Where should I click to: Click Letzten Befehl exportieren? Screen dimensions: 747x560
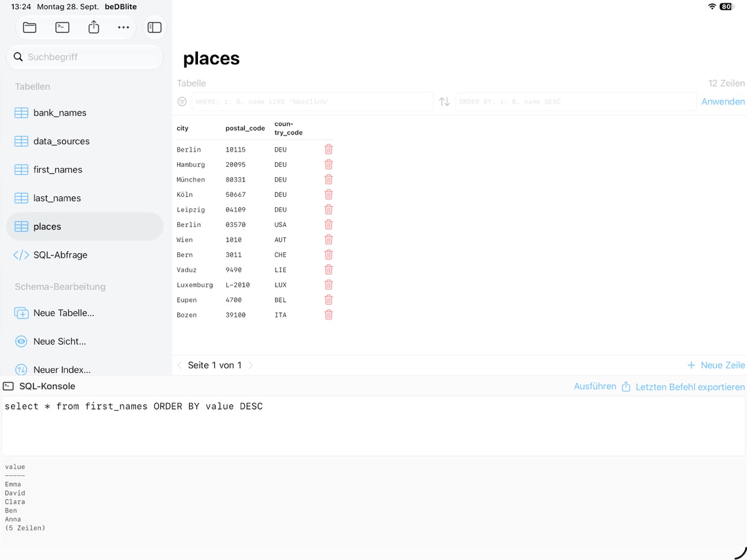683,387
